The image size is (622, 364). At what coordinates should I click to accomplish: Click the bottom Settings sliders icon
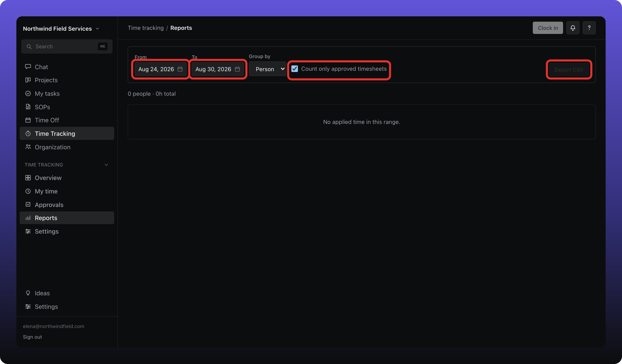point(28,306)
